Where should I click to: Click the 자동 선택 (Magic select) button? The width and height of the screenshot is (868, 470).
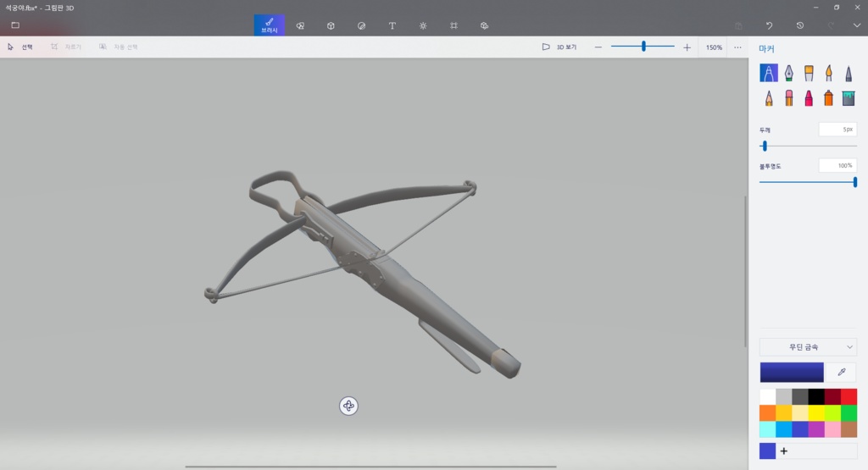[118, 47]
